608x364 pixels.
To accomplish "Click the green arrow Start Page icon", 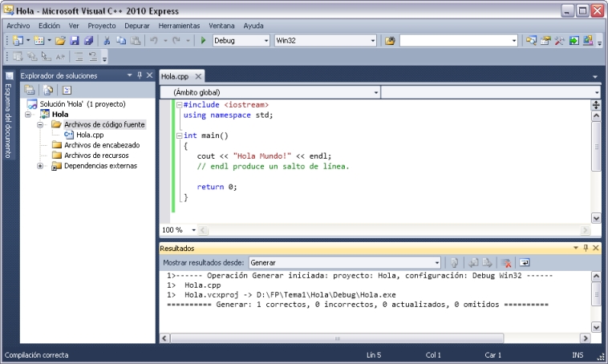I will pyautogui.click(x=574, y=40).
